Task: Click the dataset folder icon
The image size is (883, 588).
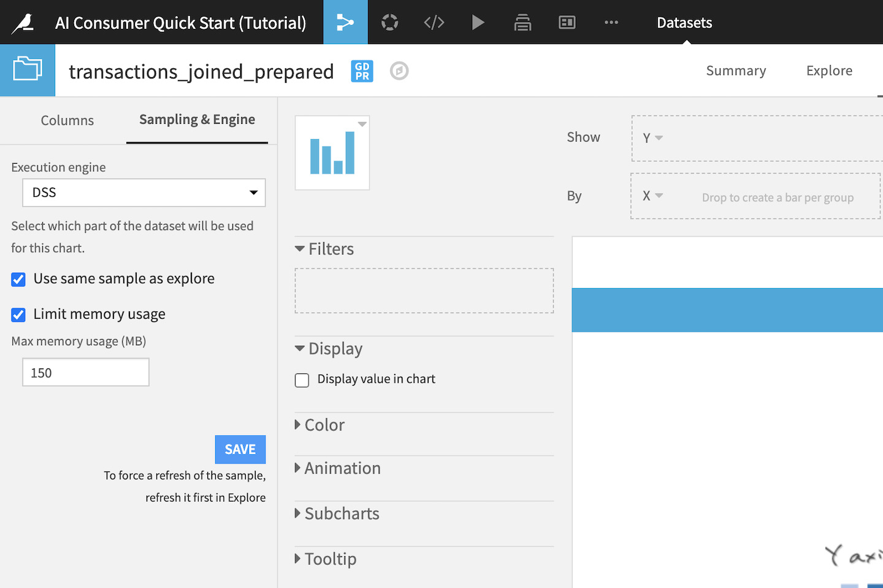Action: 28,70
